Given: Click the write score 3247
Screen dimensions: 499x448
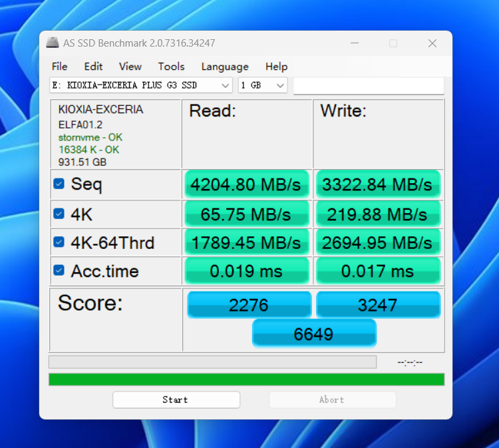Looking at the screenshot, I should (378, 305).
